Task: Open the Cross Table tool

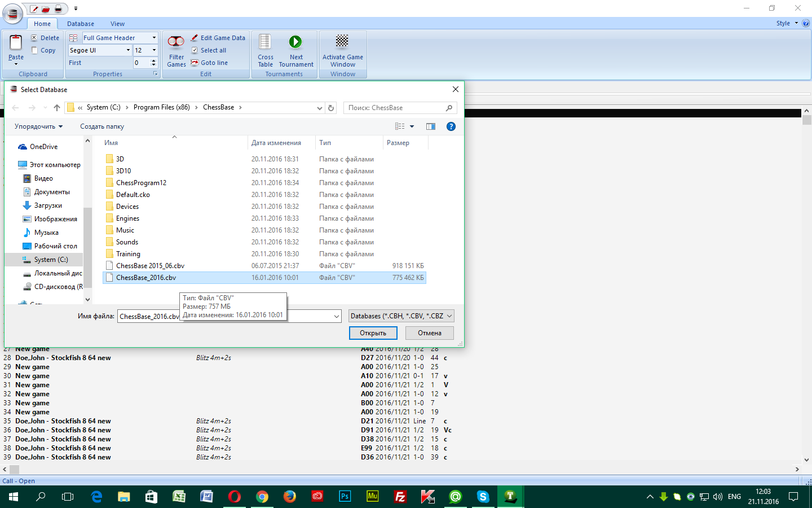Action: click(265, 42)
